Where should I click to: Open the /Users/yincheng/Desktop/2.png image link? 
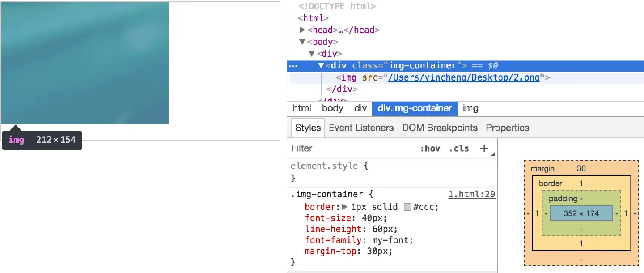coord(464,78)
